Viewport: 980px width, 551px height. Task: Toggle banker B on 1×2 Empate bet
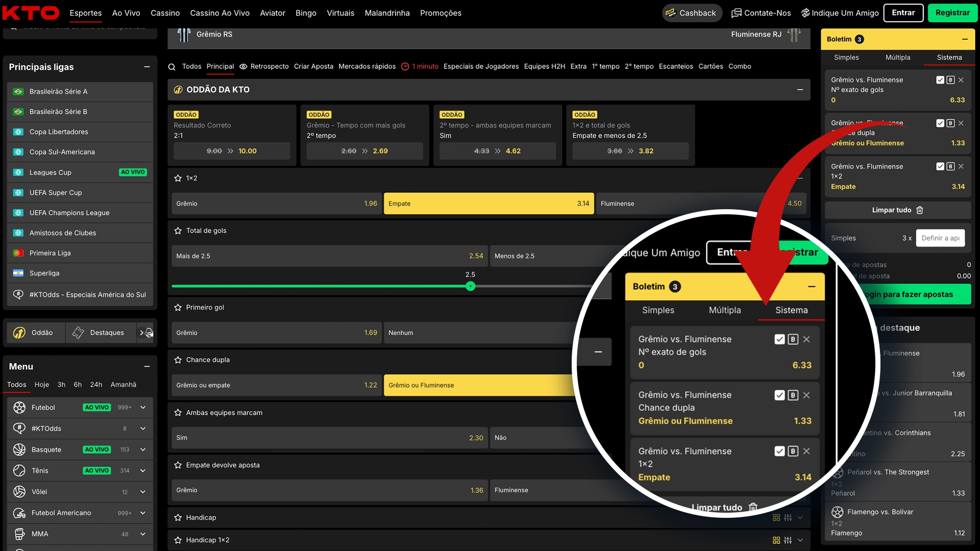(x=950, y=166)
